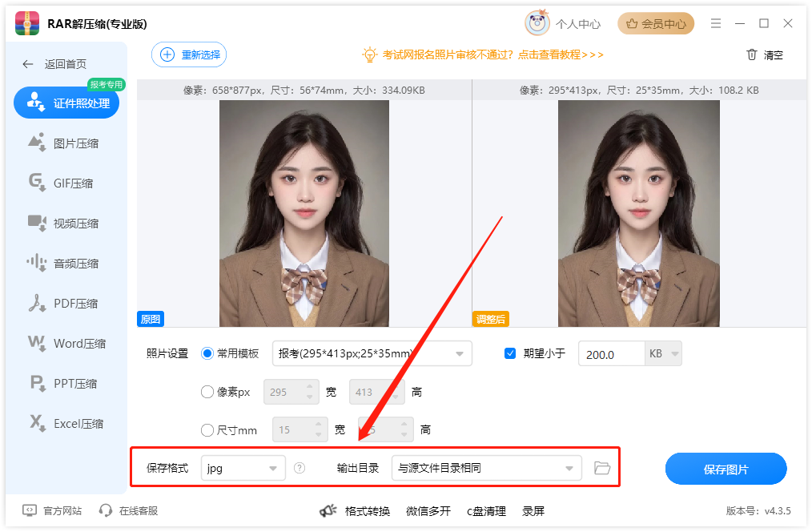Click the 200.0 size input field
Viewport: 812px width, 532px height.
611,354
